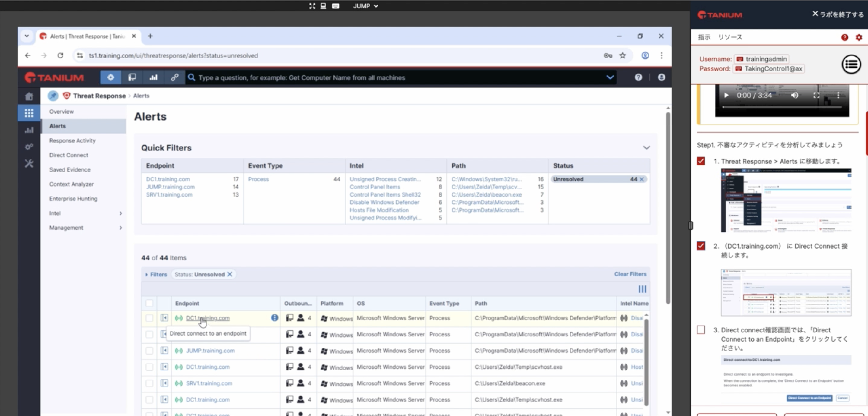Switch to the リソース tab in lab panel
Screen dimensions: 868x416
[730, 37]
